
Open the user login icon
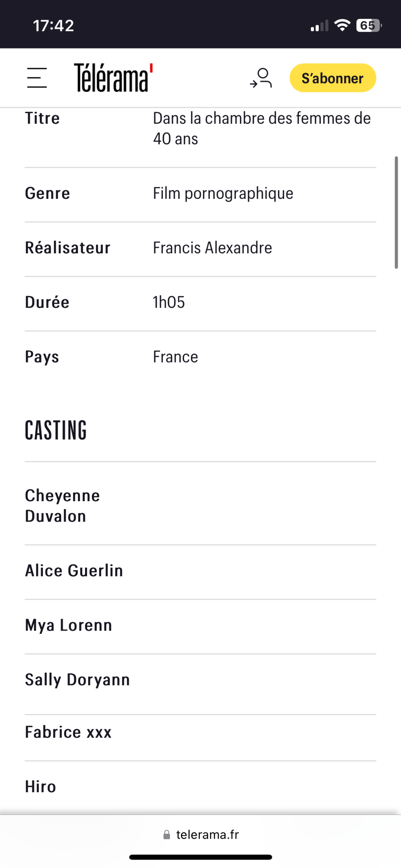click(261, 78)
